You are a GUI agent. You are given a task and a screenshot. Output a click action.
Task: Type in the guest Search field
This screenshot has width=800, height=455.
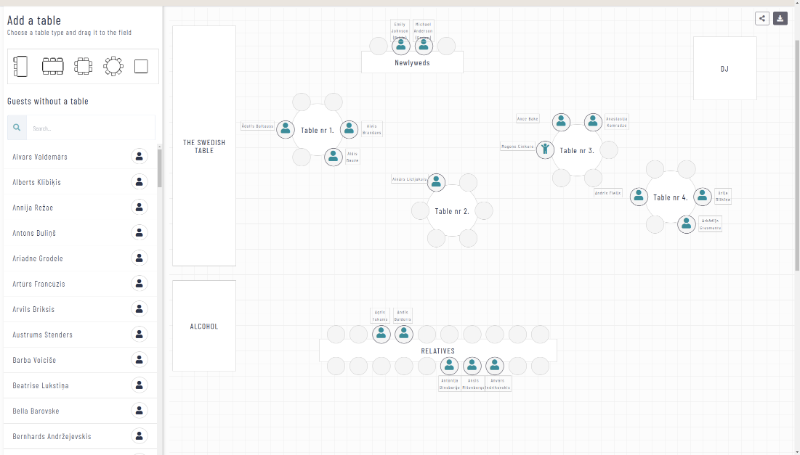(x=90, y=128)
